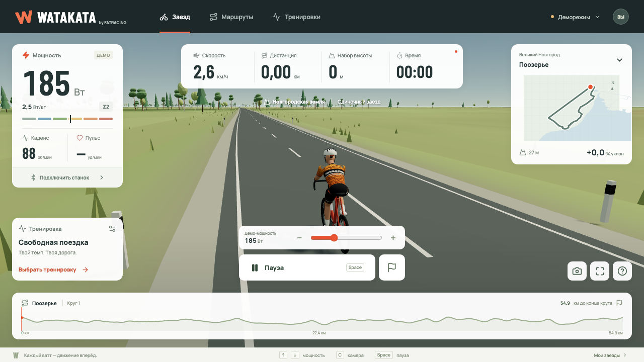Viewport: 644px width, 362px height.
Task: Click Выбрать тренировку link
Action: click(x=53, y=269)
